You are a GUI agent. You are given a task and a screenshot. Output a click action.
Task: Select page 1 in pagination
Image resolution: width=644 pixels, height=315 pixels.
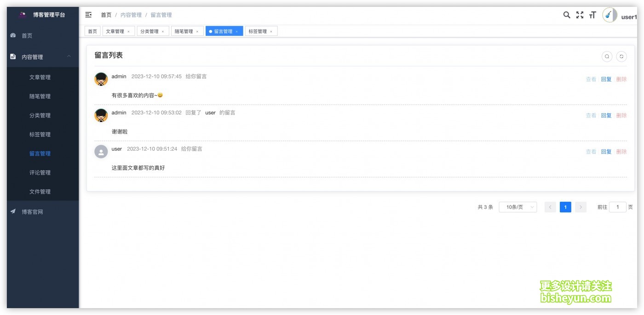coord(565,207)
